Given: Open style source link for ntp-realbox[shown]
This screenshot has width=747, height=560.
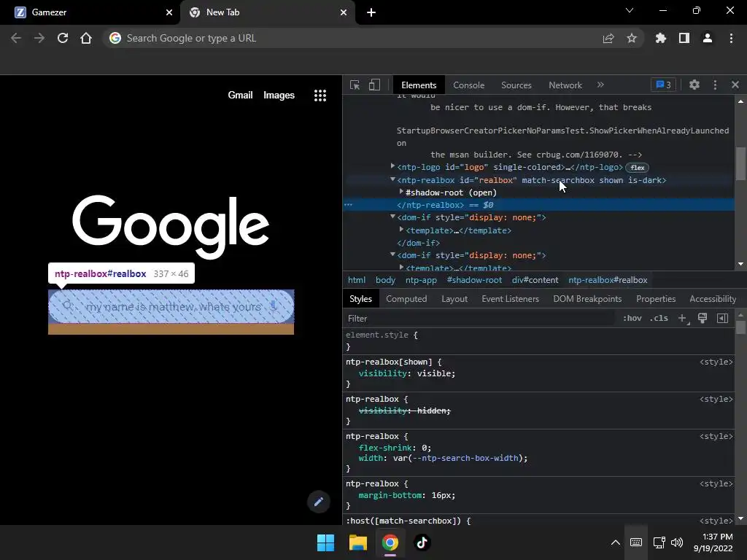Looking at the screenshot, I should click(x=716, y=362).
